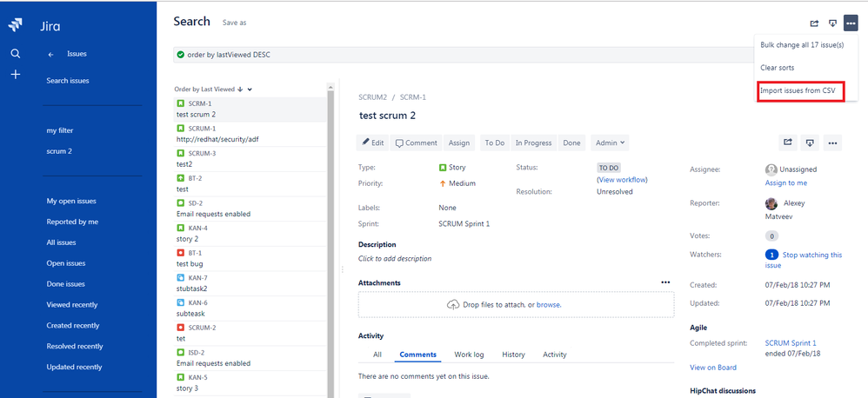Click the Assign button
The width and height of the screenshot is (868, 398).
pos(459,143)
